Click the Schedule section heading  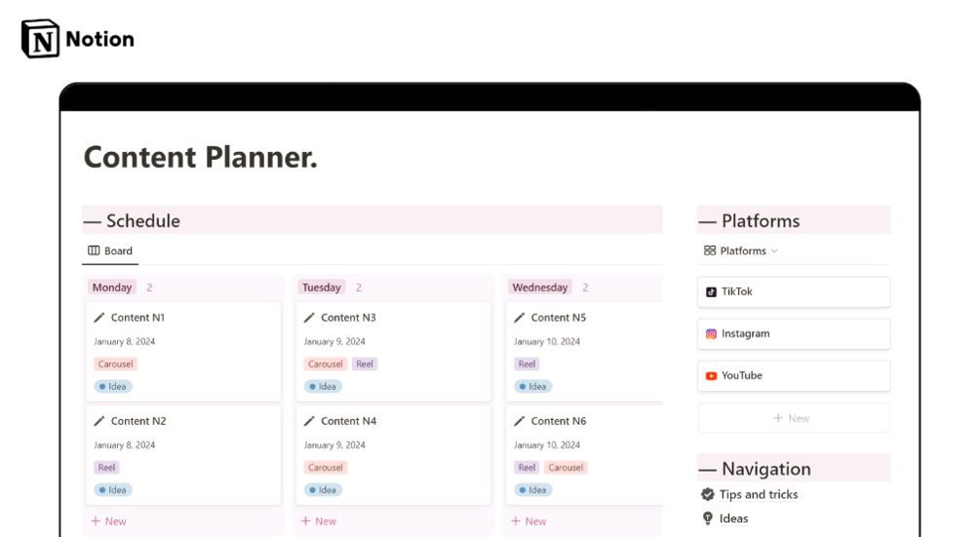click(143, 220)
